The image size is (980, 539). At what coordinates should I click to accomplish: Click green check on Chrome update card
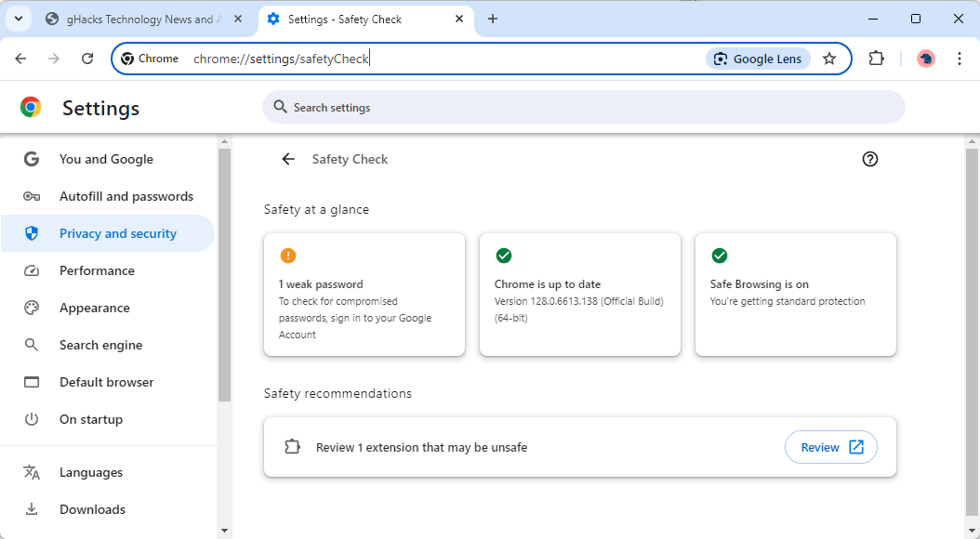point(504,256)
